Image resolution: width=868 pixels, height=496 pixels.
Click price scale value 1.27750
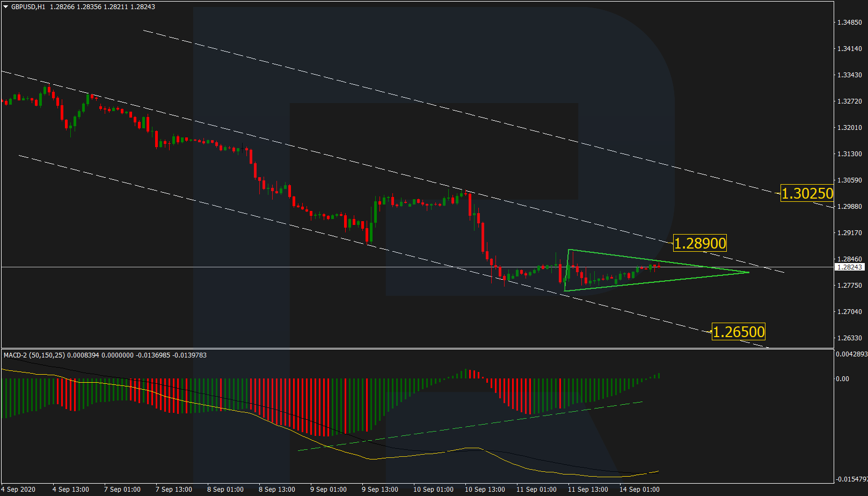click(850, 286)
